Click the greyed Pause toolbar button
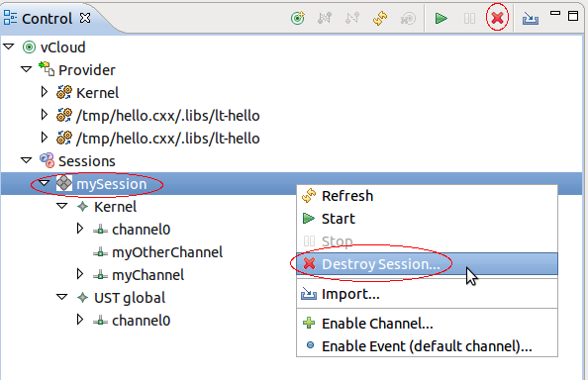This screenshot has height=380, width=588. click(x=469, y=18)
